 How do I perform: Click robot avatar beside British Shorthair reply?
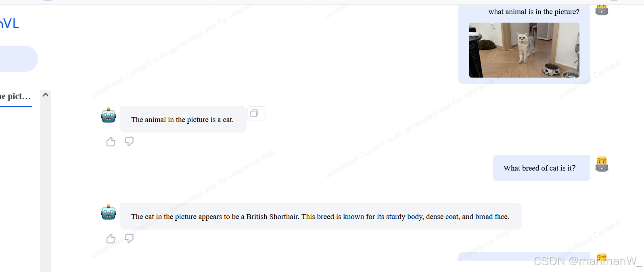109,212
